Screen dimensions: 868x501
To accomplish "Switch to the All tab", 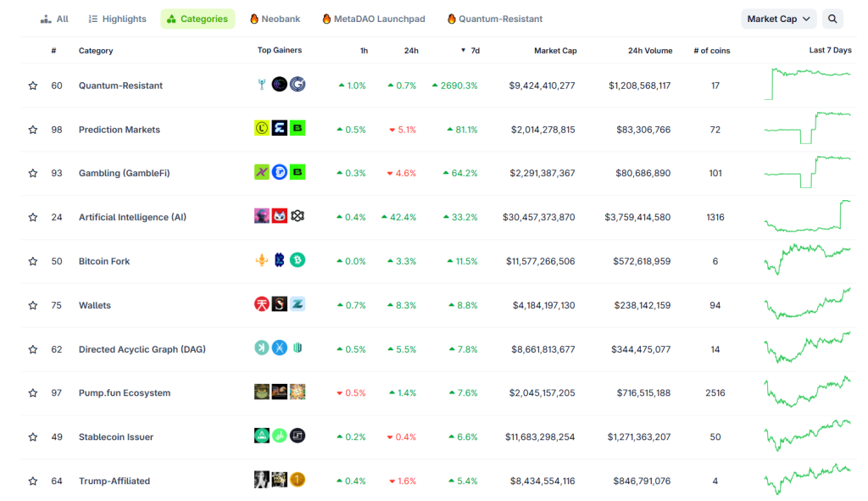I will [x=54, y=18].
